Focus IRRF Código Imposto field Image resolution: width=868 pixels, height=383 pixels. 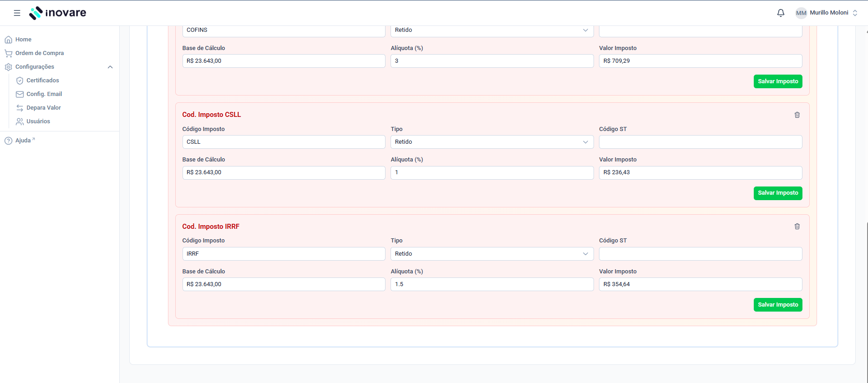tap(284, 254)
